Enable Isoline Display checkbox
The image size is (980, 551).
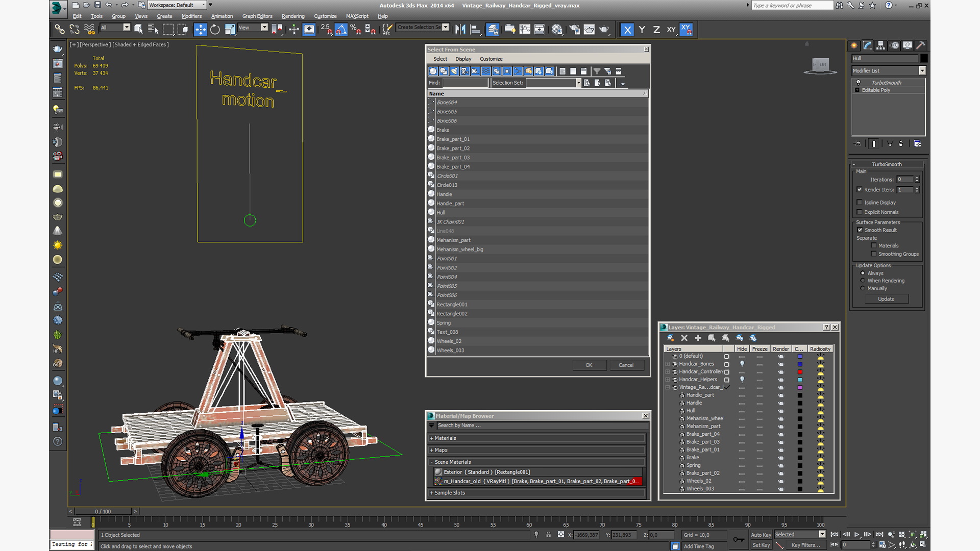click(x=860, y=203)
